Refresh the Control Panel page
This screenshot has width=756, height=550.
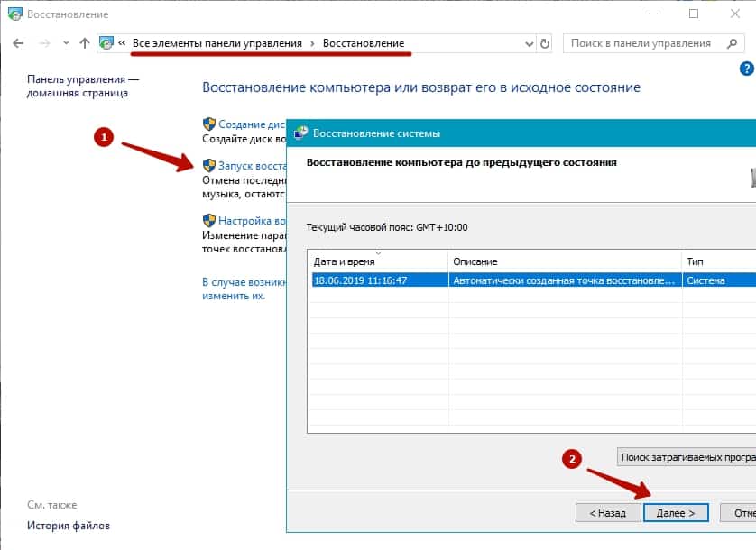545,44
